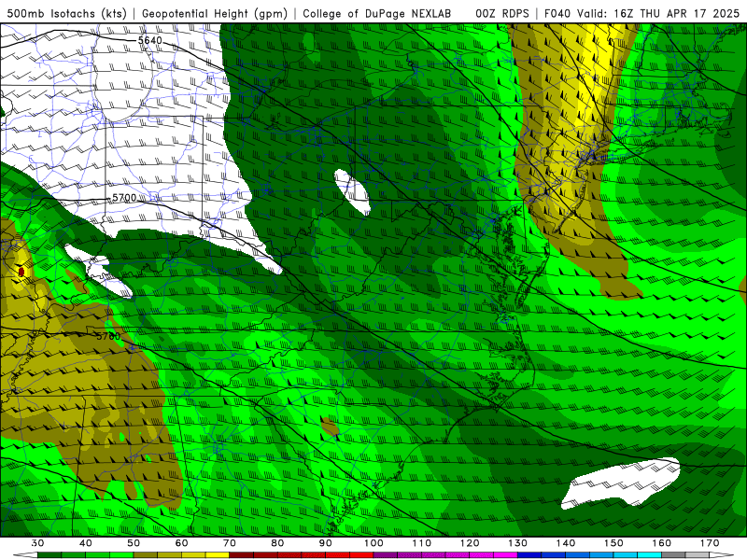Click the 150 knot colorbar label
747x560 pixels.
tap(613, 543)
